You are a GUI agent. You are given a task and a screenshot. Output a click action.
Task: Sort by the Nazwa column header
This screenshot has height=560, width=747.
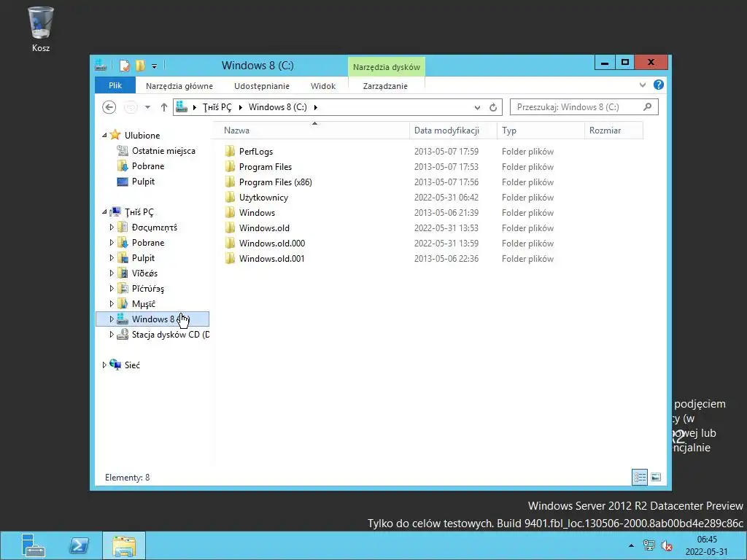pyautogui.click(x=314, y=131)
